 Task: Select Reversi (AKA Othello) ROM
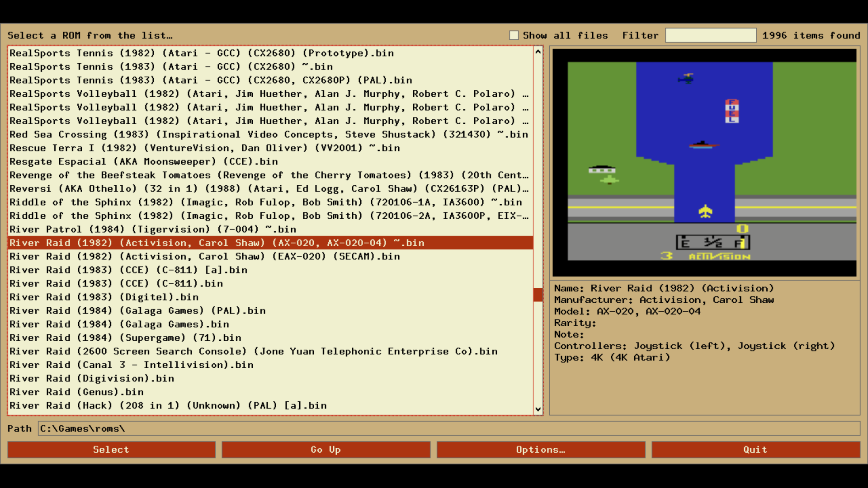(270, 189)
